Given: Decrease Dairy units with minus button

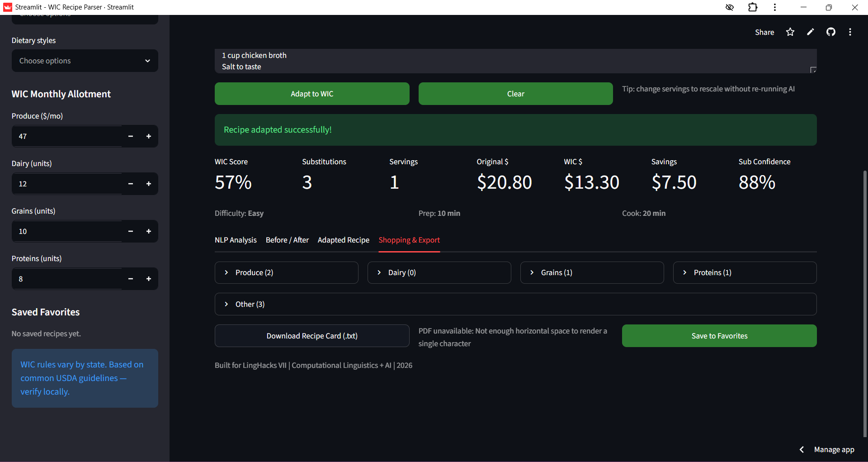Looking at the screenshot, I should [131, 184].
